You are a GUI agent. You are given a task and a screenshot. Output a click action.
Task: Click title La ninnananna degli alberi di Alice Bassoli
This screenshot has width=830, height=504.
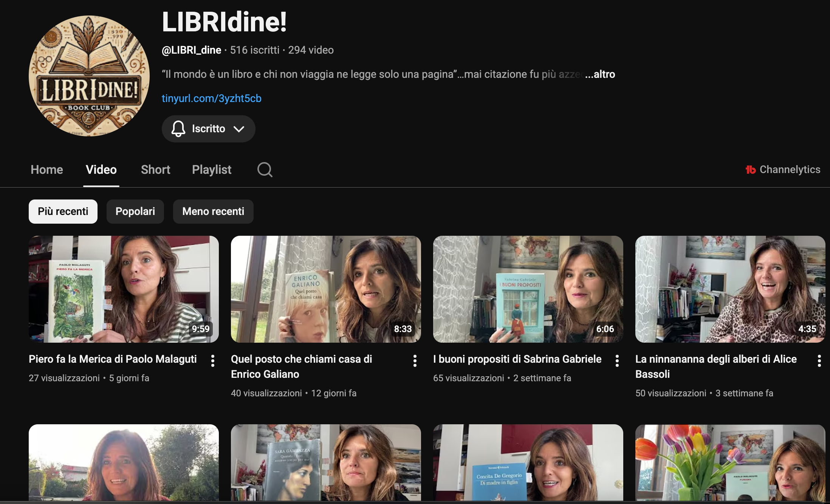point(716,366)
